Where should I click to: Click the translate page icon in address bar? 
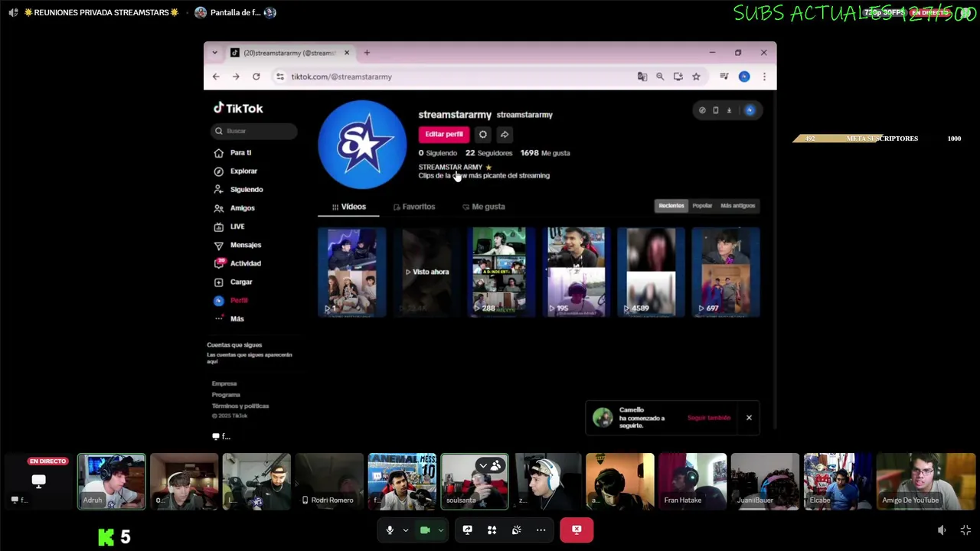point(642,77)
